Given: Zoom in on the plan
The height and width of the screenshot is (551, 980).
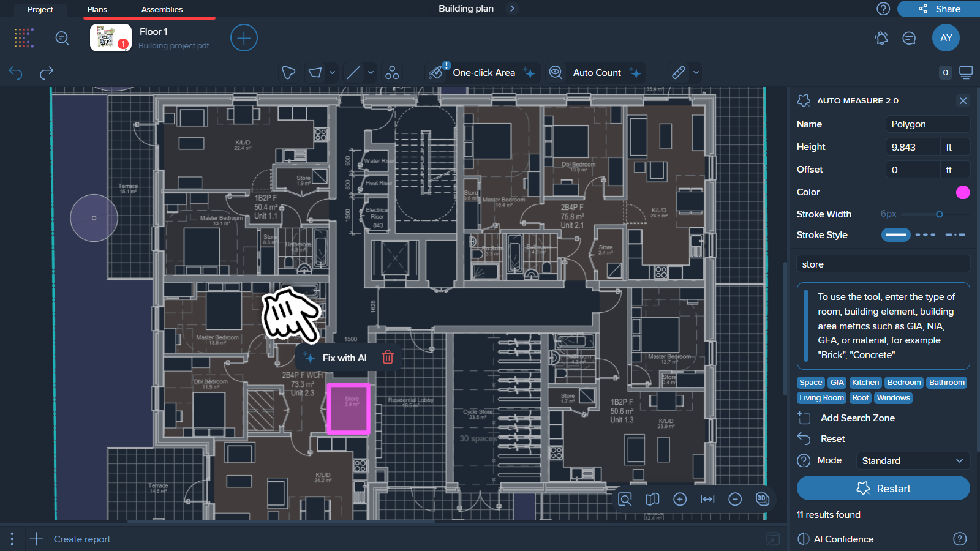Looking at the screenshot, I should pyautogui.click(x=680, y=499).
